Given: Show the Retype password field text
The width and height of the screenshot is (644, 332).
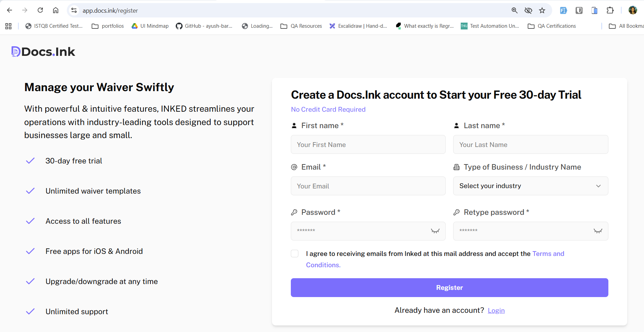Looking at the screenshot, I should pyautogui.click(x=598, y=231).
